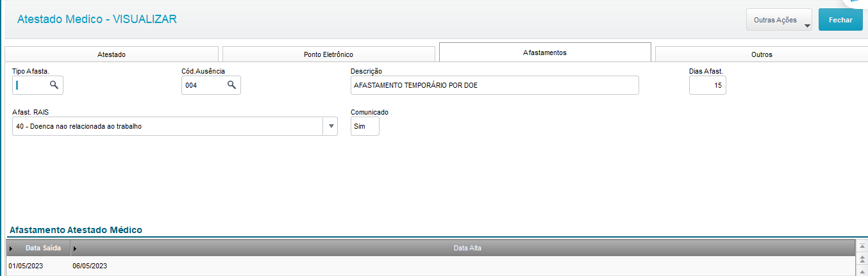Open the Outras Ações dropdown menu

coord(779,20)
